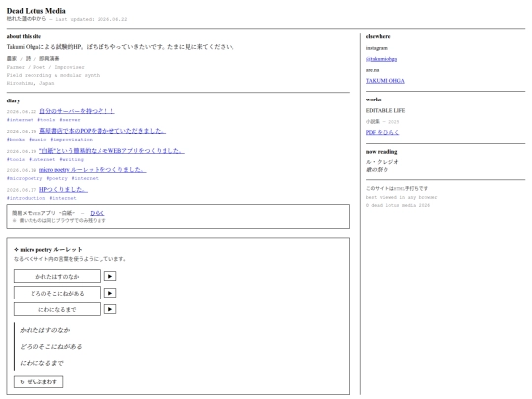This screenshot has height=399, width=532.
Task: Click the #poetry tag
Action: click(57, 178)
